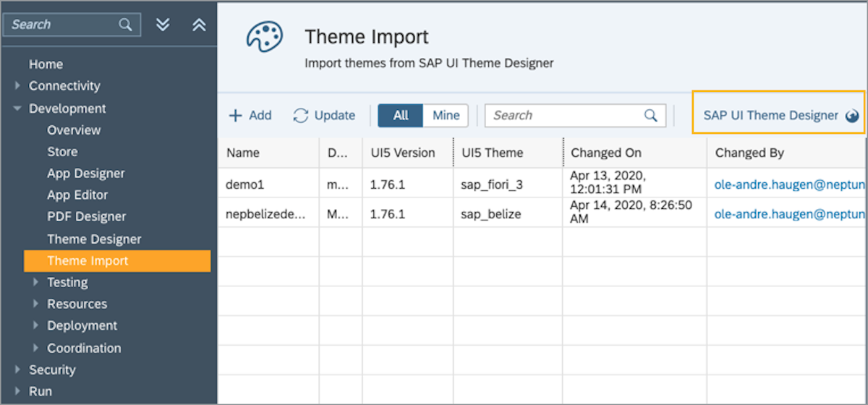Click the sidebar Search field
868x405 pixels.
72,25
